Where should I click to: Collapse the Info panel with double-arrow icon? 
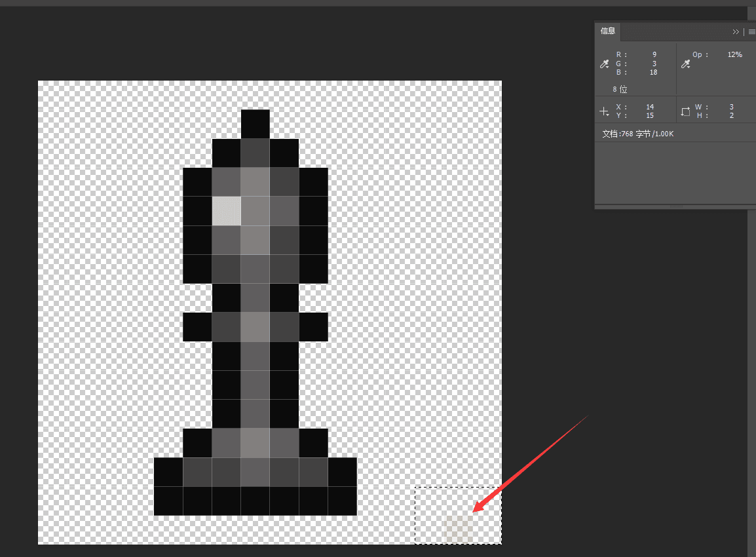pyautogui.click(x=736, y=31)
